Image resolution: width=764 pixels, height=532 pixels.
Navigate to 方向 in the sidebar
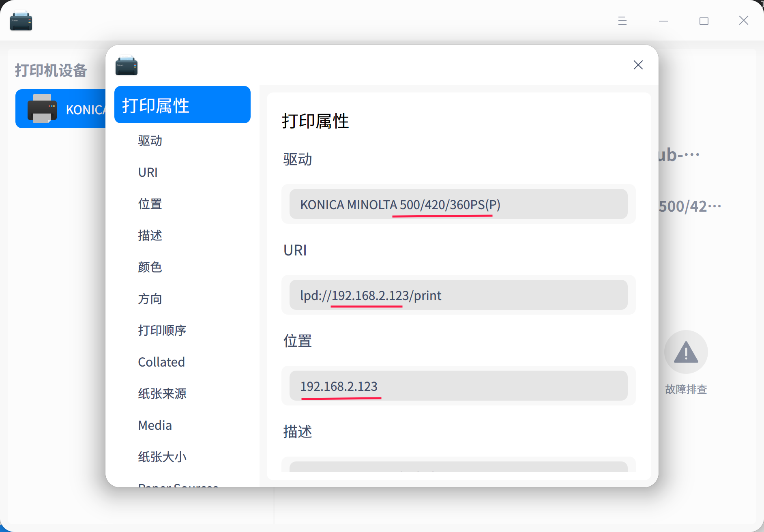[x=150, y=299]
